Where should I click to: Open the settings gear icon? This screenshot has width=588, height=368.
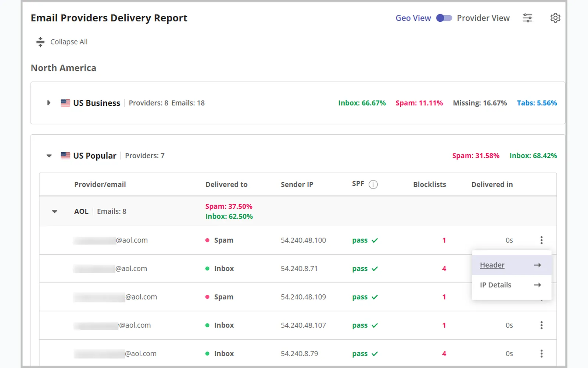pyautogui.click(x=555, y=18)
